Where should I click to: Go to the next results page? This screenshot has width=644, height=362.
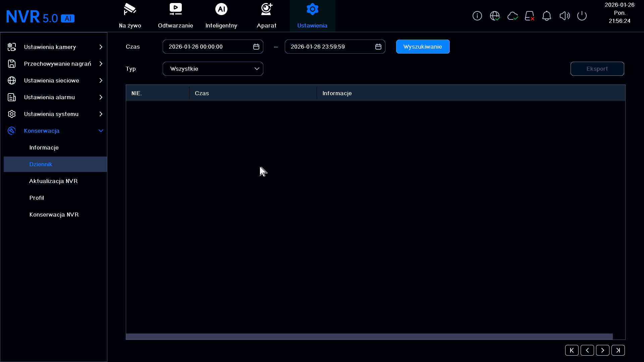(x=603, y=350)
